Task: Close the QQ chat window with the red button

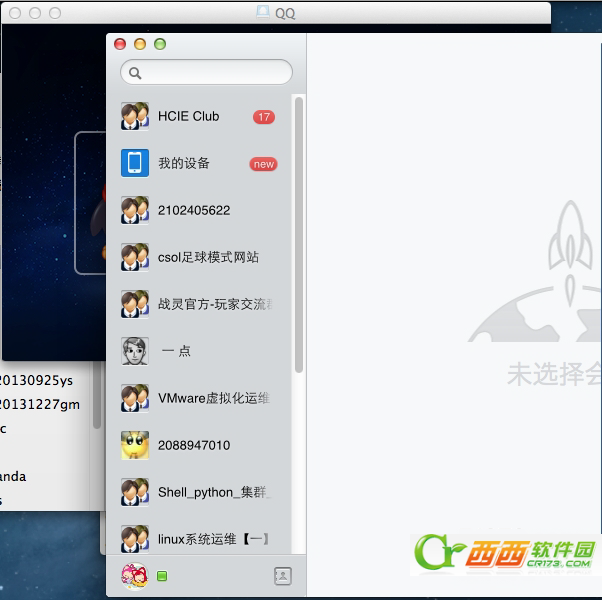Action: (120, 44)
